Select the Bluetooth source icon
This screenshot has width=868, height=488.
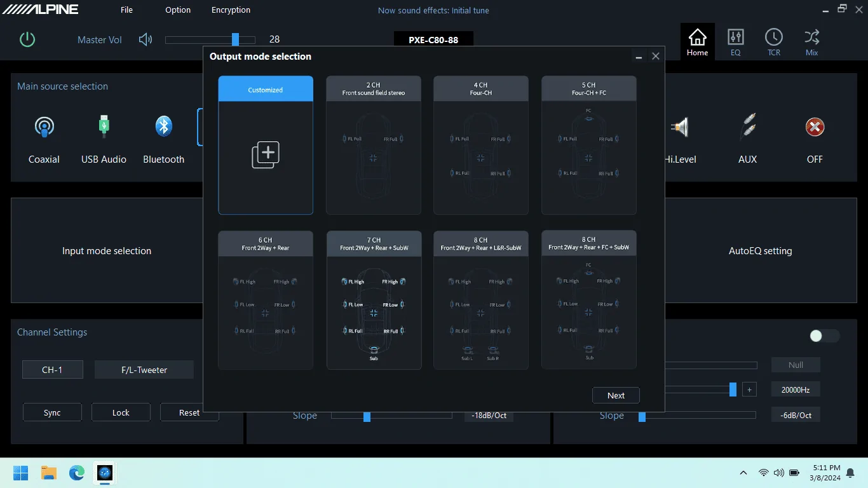(164, 126)
